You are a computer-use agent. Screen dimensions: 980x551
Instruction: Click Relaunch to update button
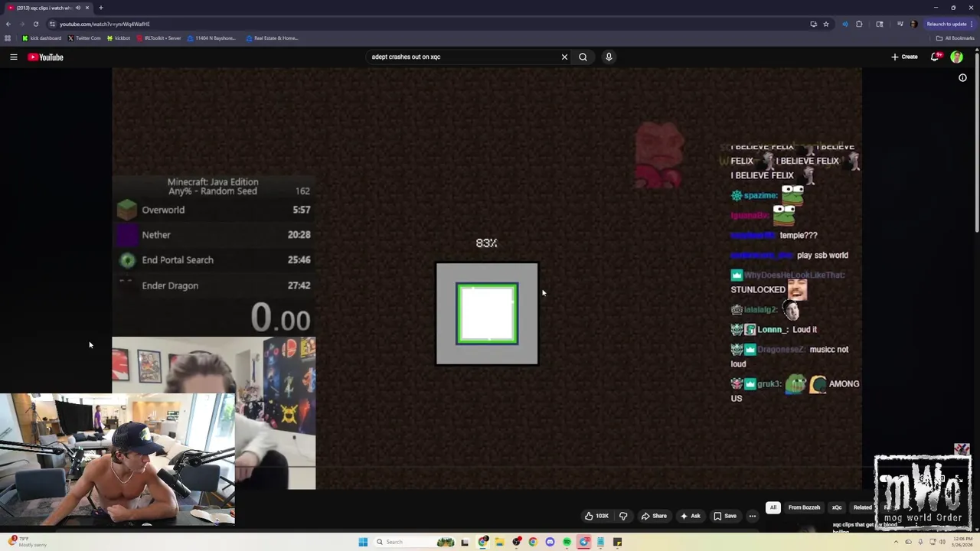pos(949,24)
